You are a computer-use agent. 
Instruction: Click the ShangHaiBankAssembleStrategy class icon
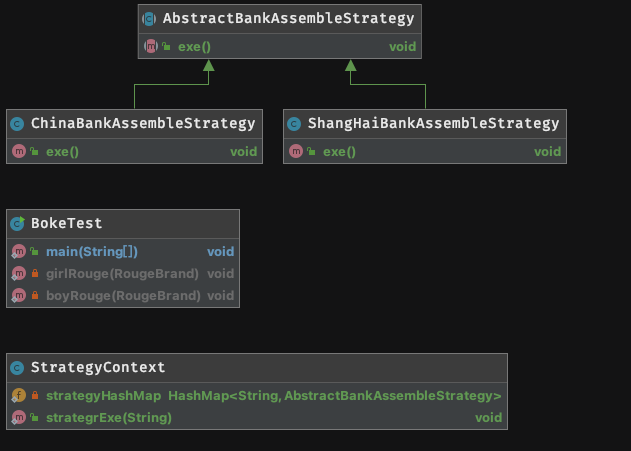point(294,124)
